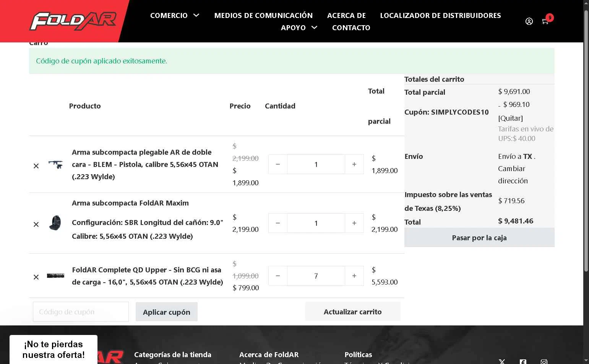Viewport: 589px width, 364px height.
Task: Open the ¡No te pierdas nuestra oferta! popup
Action: (x=54, y=349)
